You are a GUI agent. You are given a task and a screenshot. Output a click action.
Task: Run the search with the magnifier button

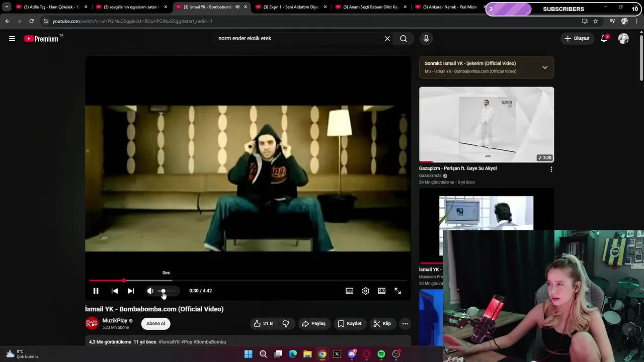pos(404,39)
